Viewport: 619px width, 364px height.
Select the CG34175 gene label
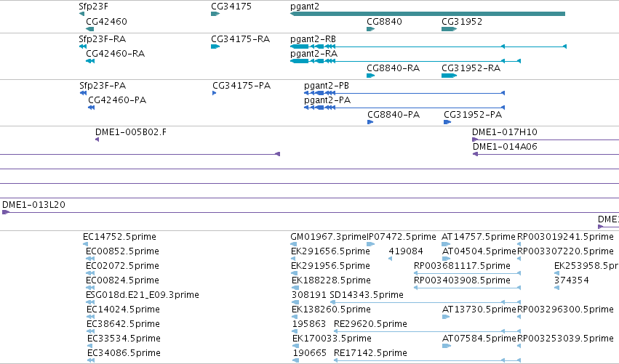point(231,7)
